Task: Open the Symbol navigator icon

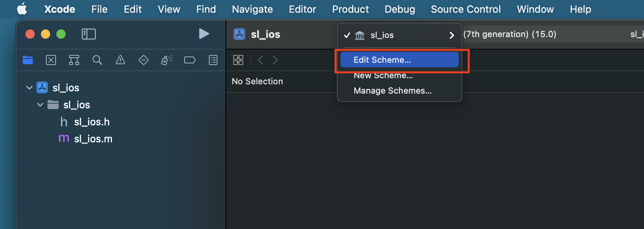Action: (74, 60)
